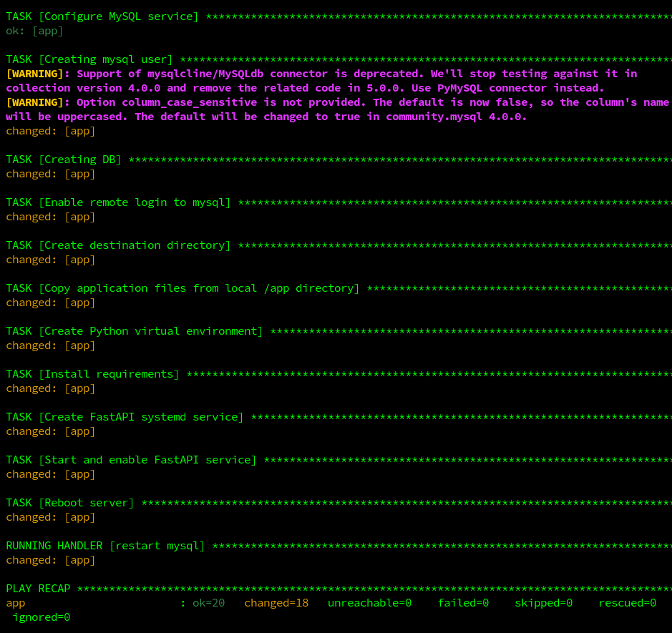This screenshot has height=633, width=672.
Task: Click 'TASK [Copy application files from local /app directory]'
Action: pos(182,288)
